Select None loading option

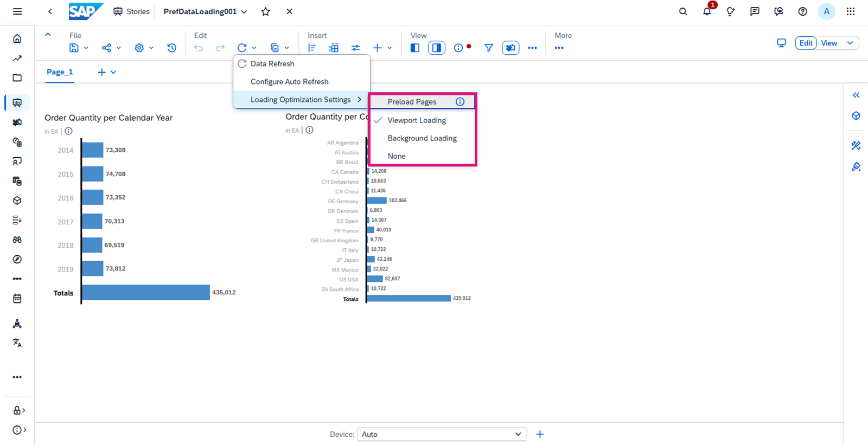pyautogui.click(x=422, y=156)
